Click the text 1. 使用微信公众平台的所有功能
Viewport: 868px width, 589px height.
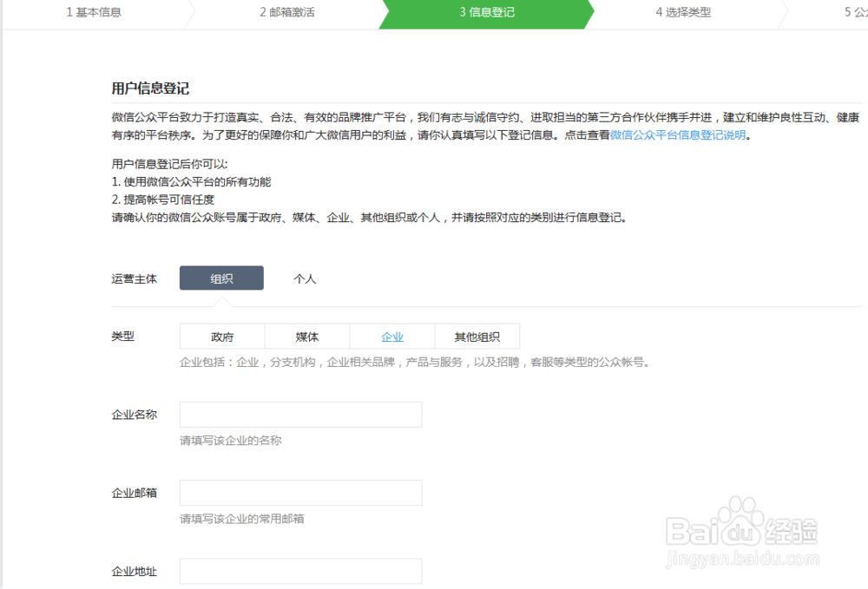click(x=191, y=182)
